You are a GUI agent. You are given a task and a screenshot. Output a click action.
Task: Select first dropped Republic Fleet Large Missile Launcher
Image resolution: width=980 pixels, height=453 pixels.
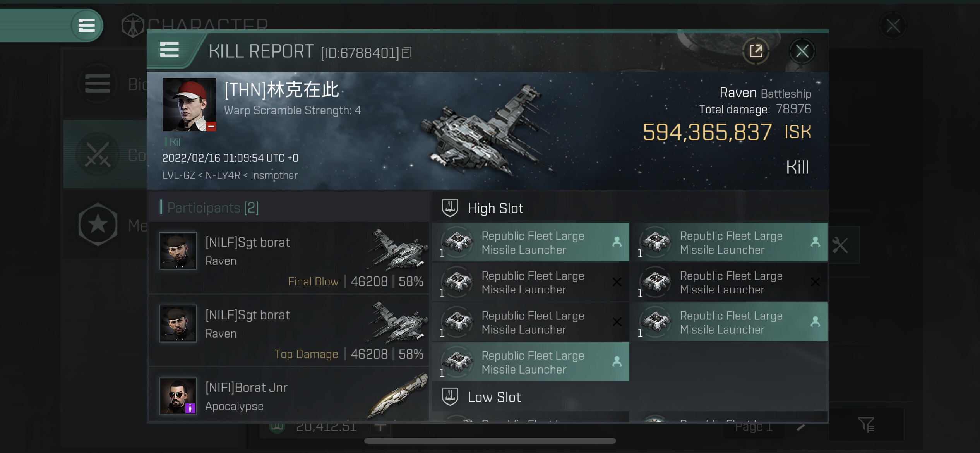click(530, 242)
